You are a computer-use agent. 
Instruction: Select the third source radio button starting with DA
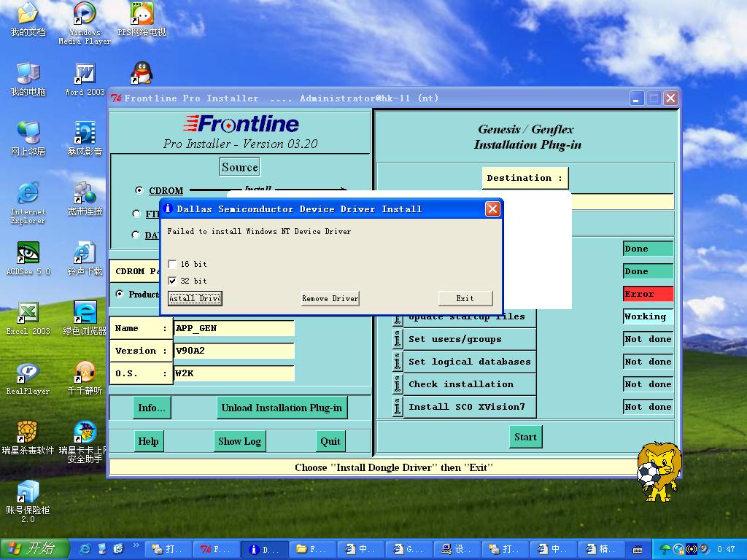(x=135, y=234)
